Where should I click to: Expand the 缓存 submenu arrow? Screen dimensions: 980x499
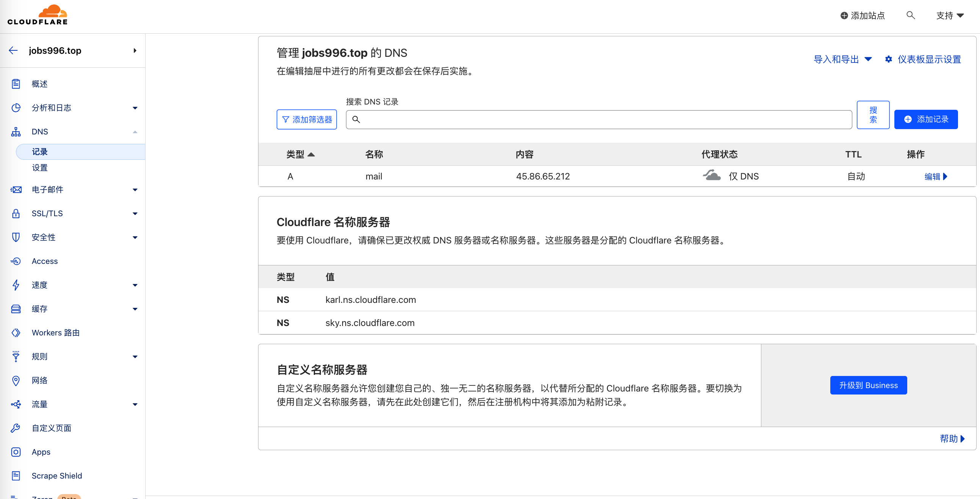pos(135,309)
